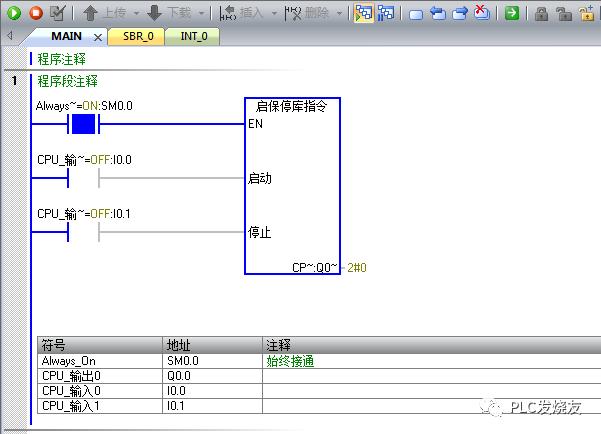The height and width of the screenshot is (434, 601).
Task: Close the MAIN tab
Action: [98, 37]
